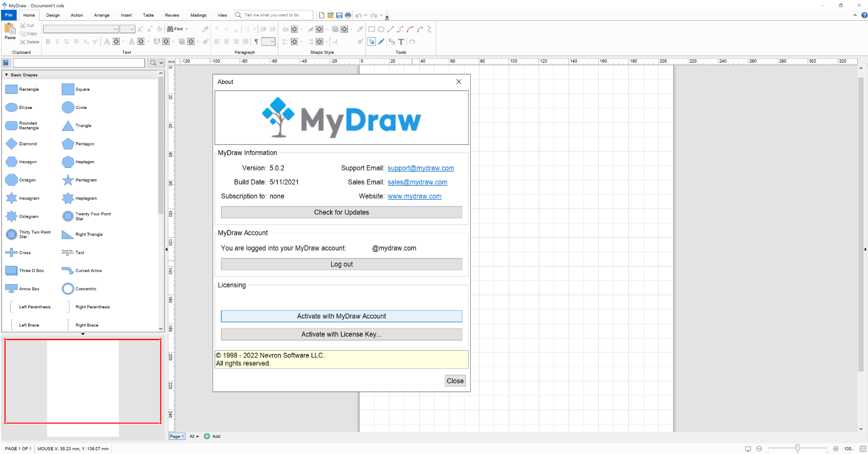This screenshot has height=454, width=868.
Task: Toggle Strikethrough text formatting
Action: pos(76,42)
